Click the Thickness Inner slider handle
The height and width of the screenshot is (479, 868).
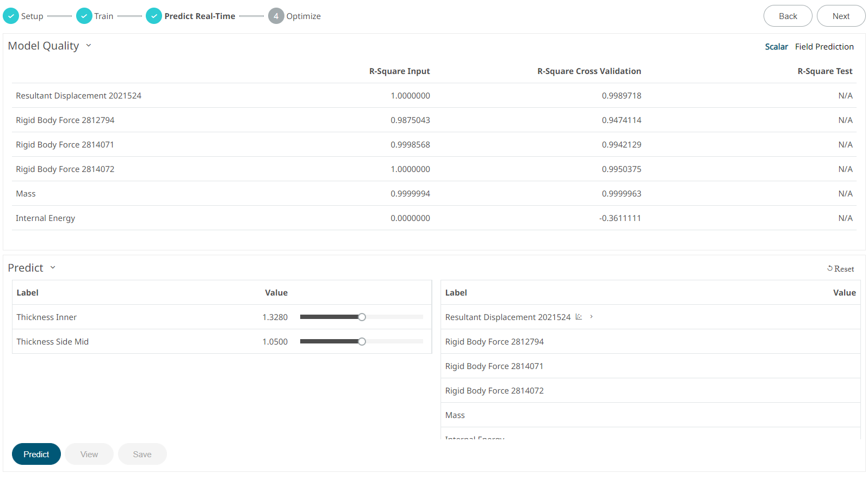tap(362, 317)
